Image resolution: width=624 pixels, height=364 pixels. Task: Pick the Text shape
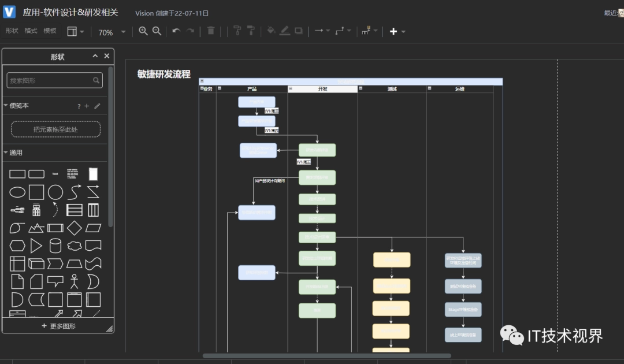pyautogui.click(x=55, y=174)
